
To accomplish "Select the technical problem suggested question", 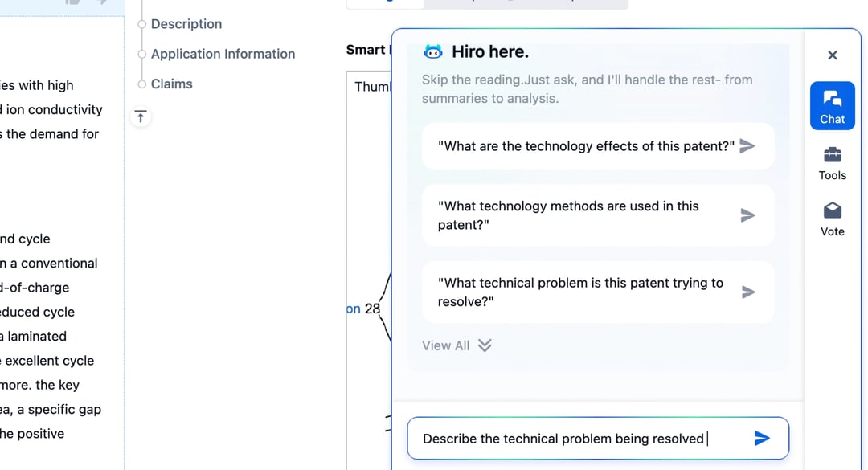I will 598,292.
